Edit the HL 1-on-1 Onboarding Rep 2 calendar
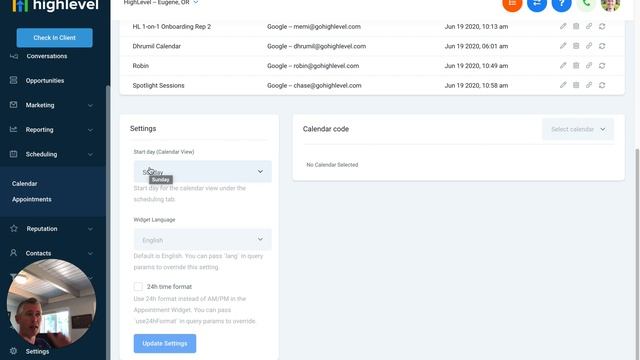640x360 pixels. click(x=563, y=26)
